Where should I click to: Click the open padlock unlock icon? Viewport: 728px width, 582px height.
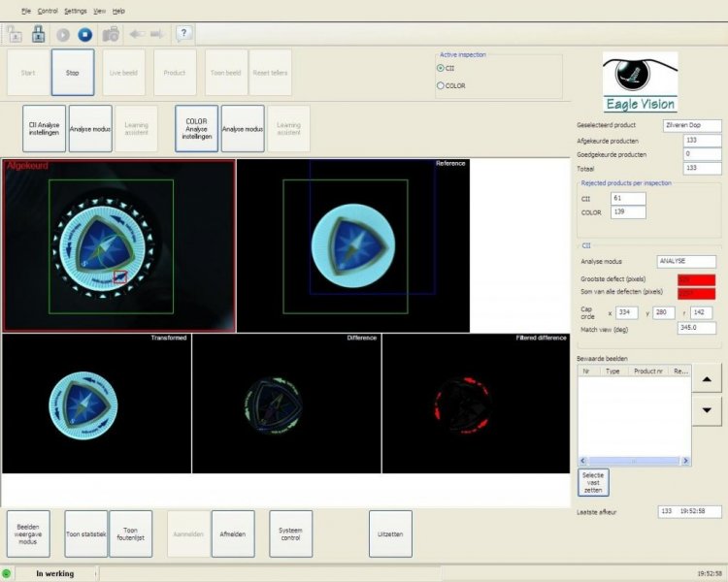point(15,34)
